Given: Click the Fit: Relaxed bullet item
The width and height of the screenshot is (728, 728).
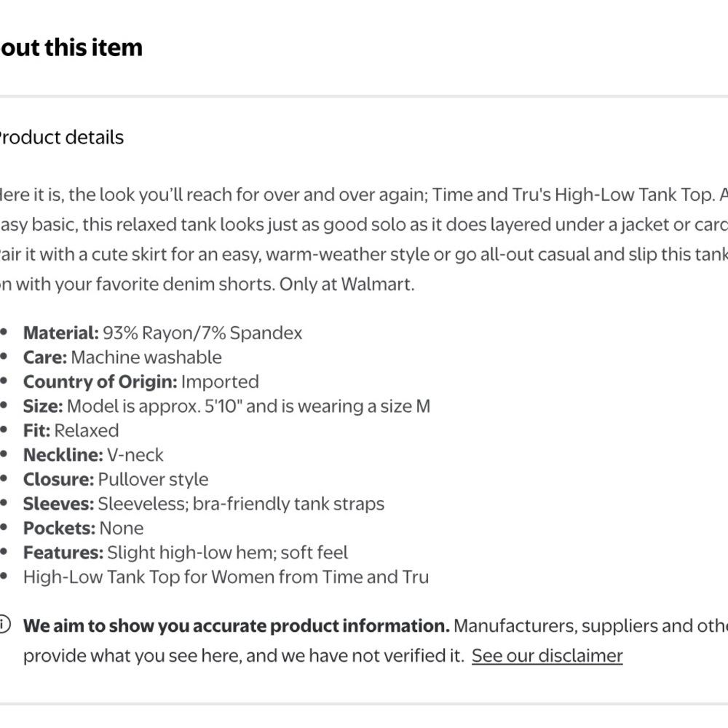Looking at the screenshot, I should 71,430.
